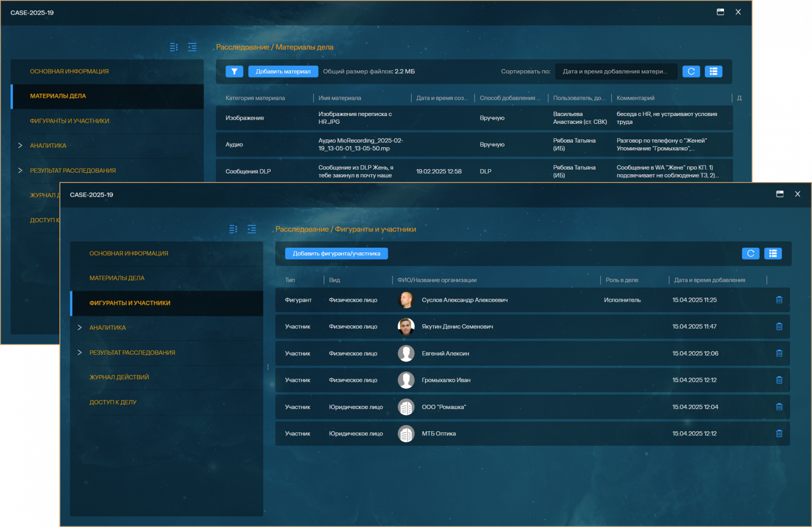Viewport: 812px width, 527px height.
Task: Click Якутин Денис Семенович name
Action: (x=457, y=327)
